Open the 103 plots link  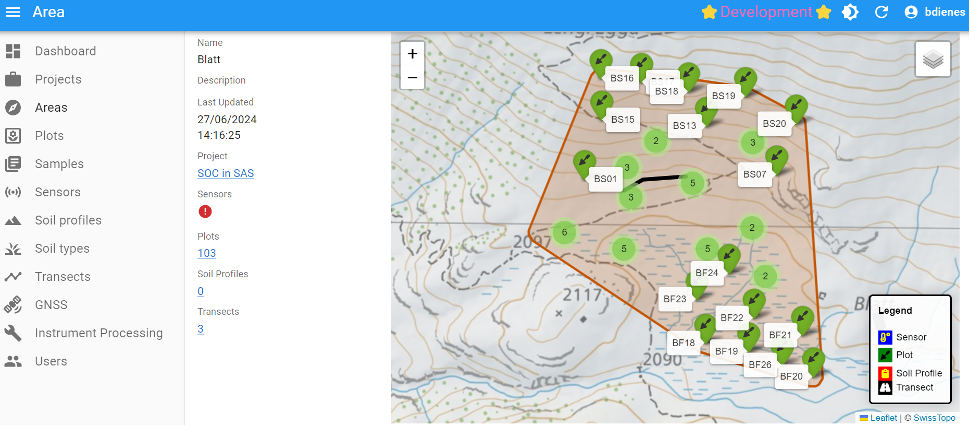tap(206, 253)
